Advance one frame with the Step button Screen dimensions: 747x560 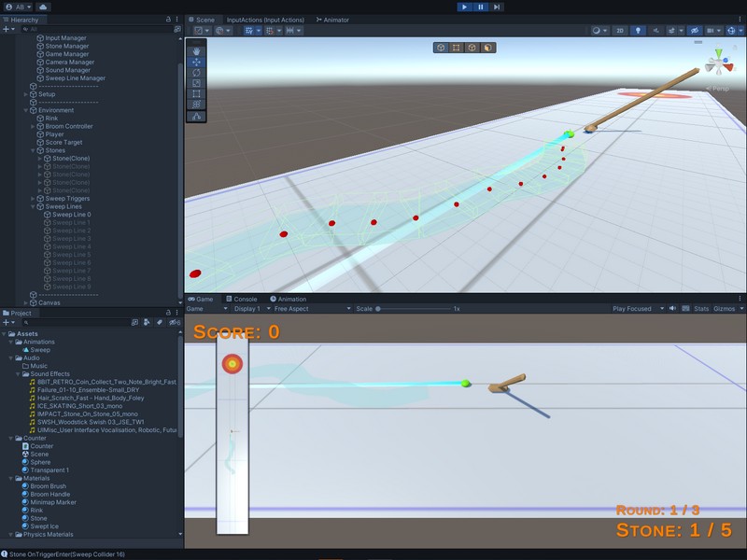click(497, 7)
